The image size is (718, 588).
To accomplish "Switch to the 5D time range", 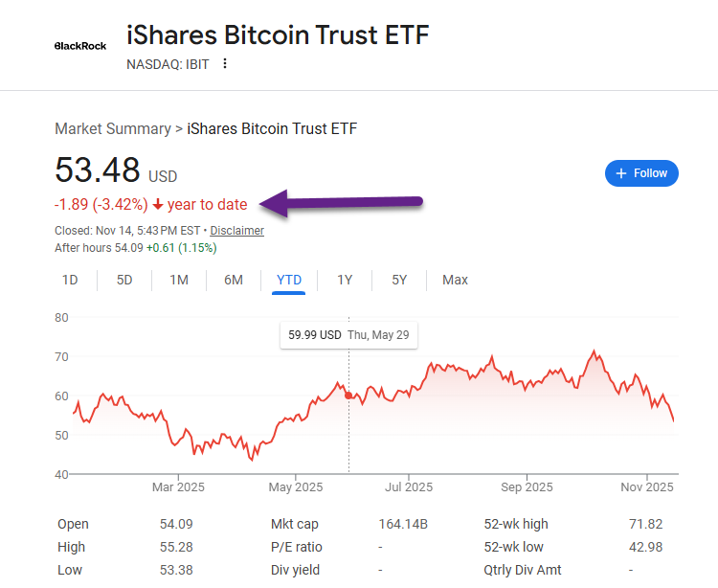I will pyautogui.click(x=124, y=280).
